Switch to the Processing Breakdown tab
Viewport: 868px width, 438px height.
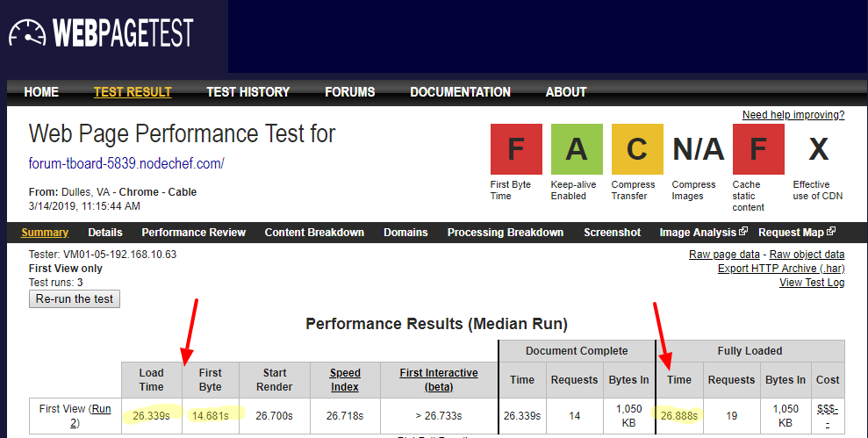[506, 233]
